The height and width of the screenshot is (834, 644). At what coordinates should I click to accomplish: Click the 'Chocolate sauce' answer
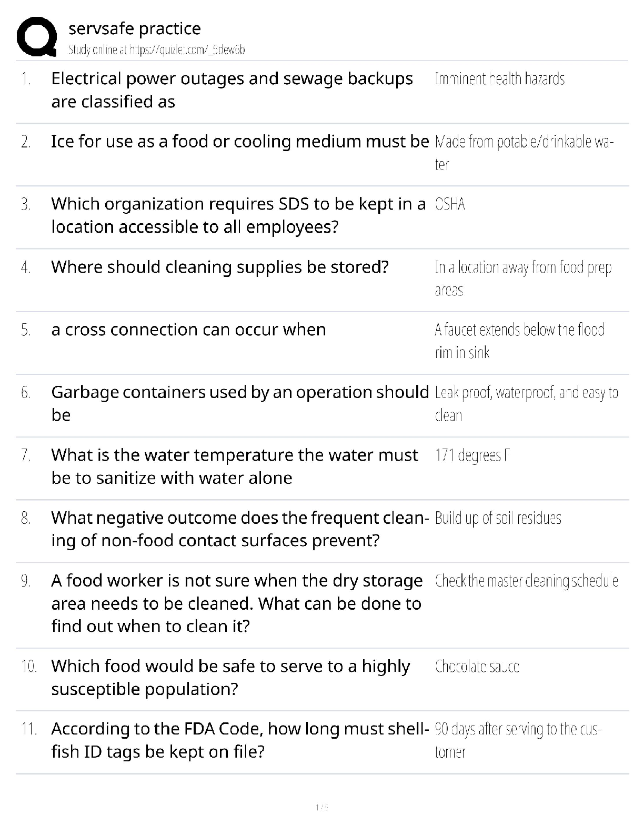pyautogui.click(x=477, y=667)
